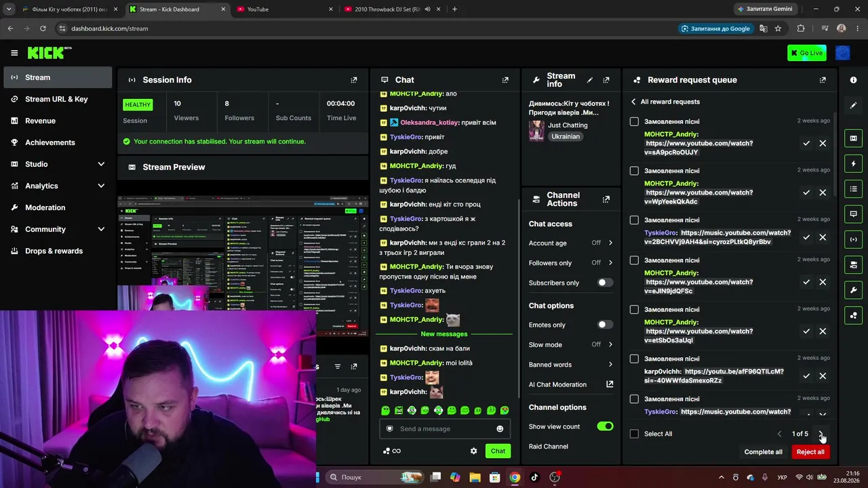
Task: Enable the Subscribers only toggle
Action: coord(605,283)
